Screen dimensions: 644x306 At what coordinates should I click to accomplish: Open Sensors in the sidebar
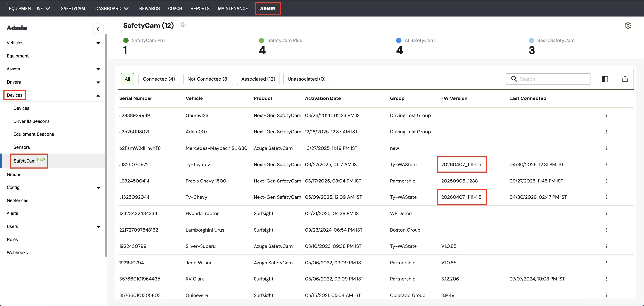22,147
